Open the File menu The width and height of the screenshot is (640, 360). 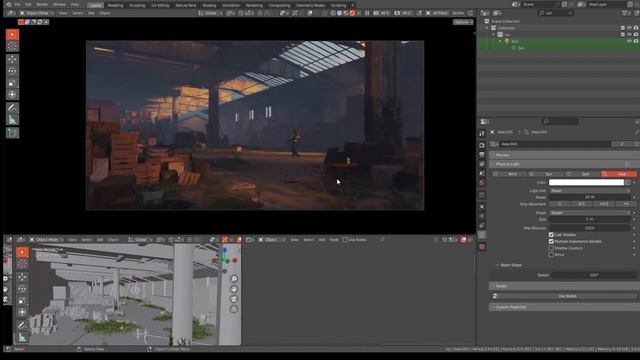click(18, 4)
